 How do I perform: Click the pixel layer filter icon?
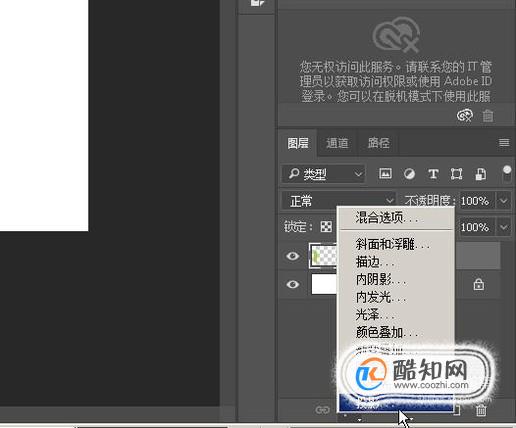coord(385,174)
